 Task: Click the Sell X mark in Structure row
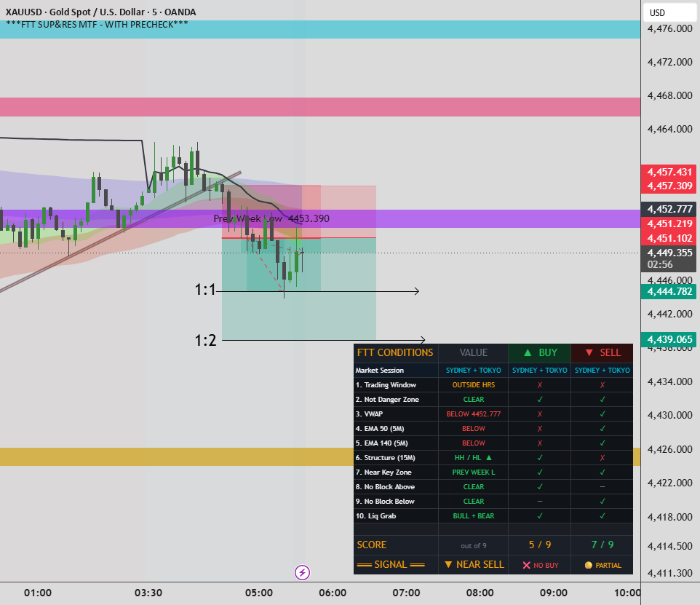tap(602, 457)
